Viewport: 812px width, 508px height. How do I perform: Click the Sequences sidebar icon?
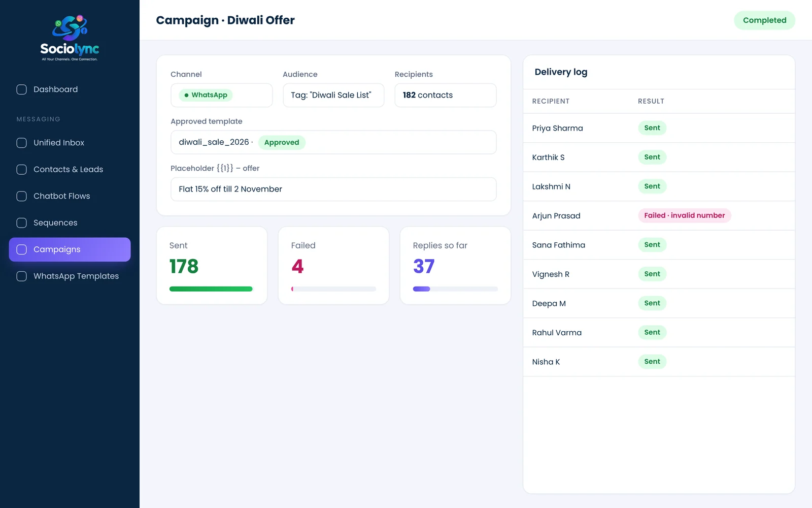coord(22,223)
